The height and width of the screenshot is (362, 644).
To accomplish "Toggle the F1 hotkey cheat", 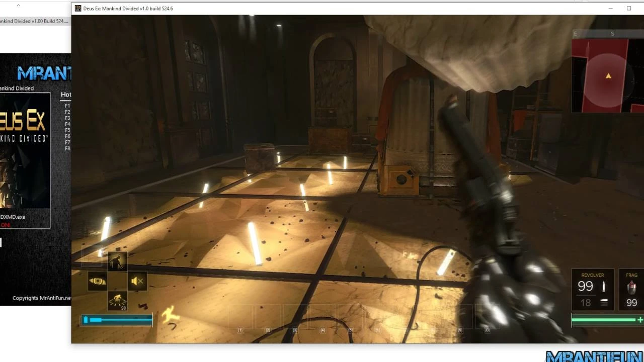I will (x=67, y=106).
